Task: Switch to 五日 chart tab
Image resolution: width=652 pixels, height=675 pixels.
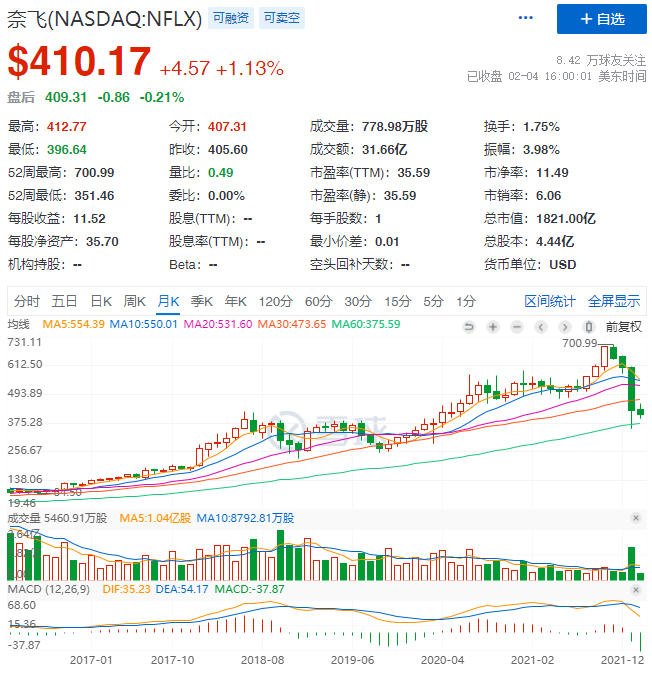Action: pos(64,301)
